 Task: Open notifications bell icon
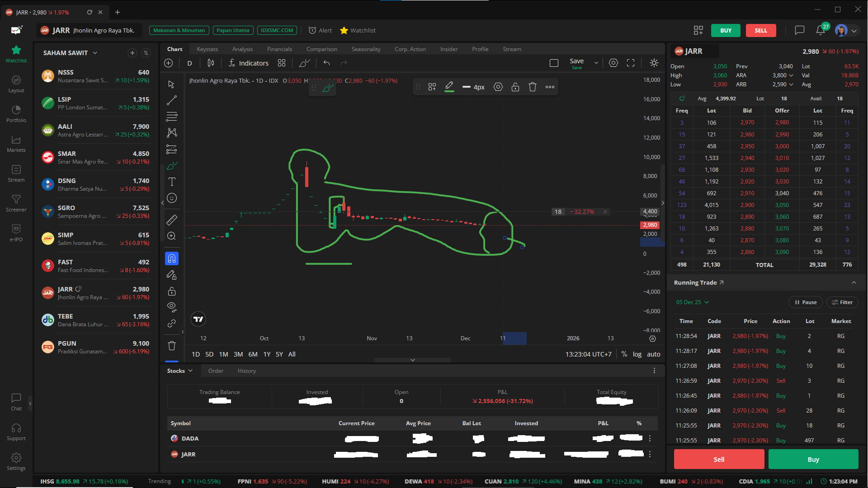pyautogui.click(x=820, y=30)
